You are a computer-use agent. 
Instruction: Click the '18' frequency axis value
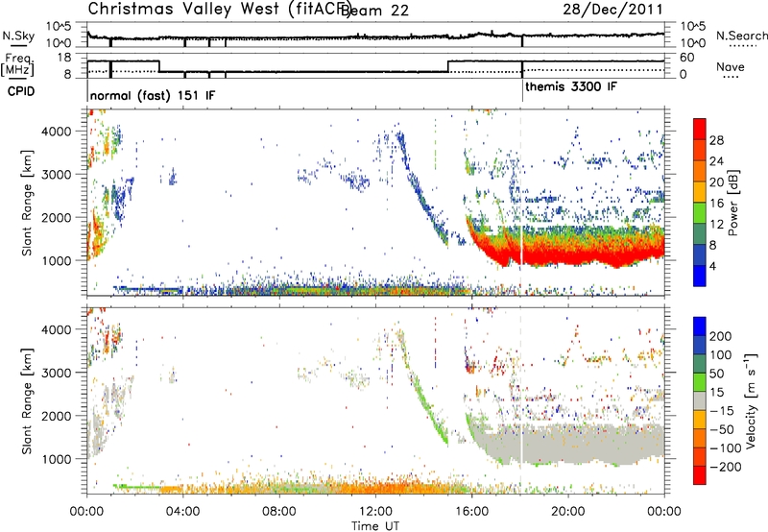coord(64,58)
